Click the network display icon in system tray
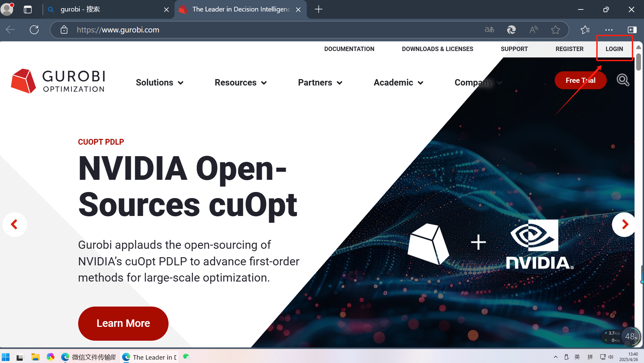The image size is (644, 363). (x=603, y=357)
